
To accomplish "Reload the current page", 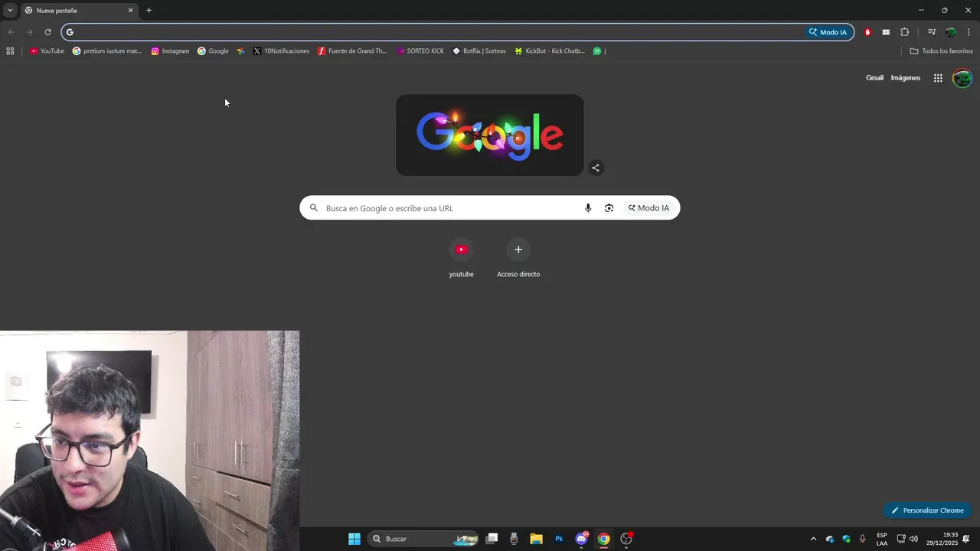I will tap(47, 32).
